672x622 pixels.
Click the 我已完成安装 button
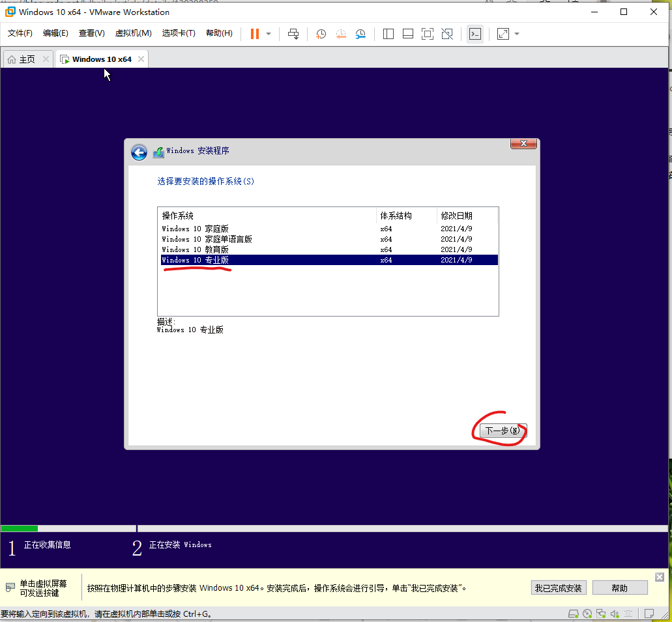pyautogui.click(x=559, y=588)
